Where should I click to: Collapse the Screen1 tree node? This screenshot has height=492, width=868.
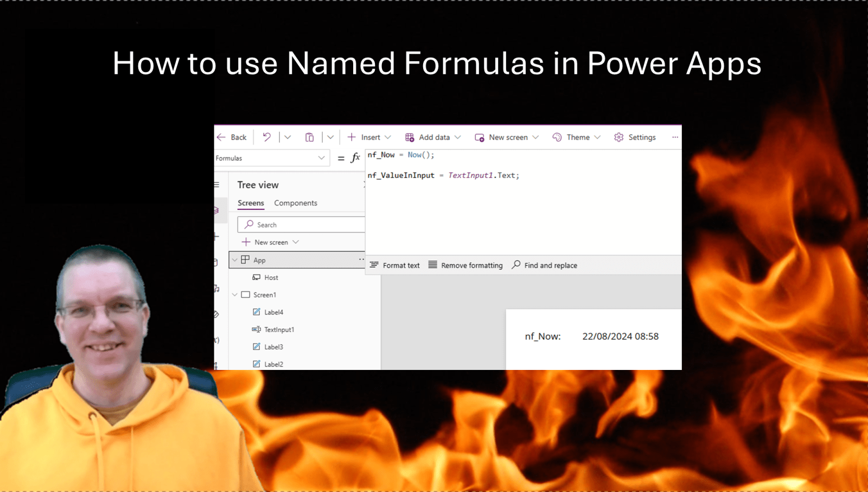click(x=235, y=295)
